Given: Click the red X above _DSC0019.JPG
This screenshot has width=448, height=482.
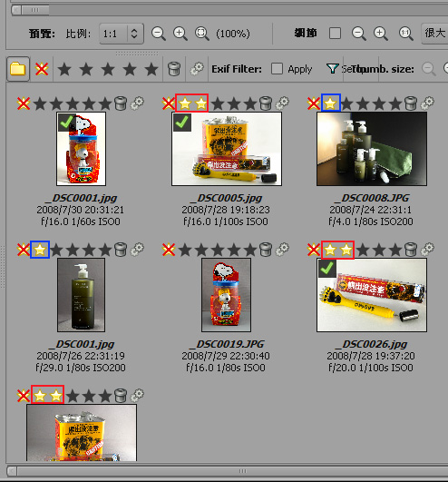Looking at the screenshot, I should point(169,250).
